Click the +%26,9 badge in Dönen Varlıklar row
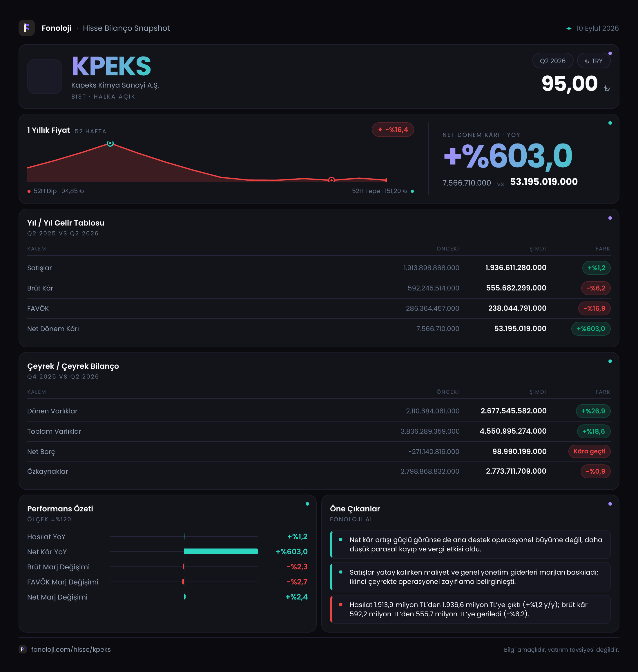This screenshot has width=638, height=672. (593, 411)
